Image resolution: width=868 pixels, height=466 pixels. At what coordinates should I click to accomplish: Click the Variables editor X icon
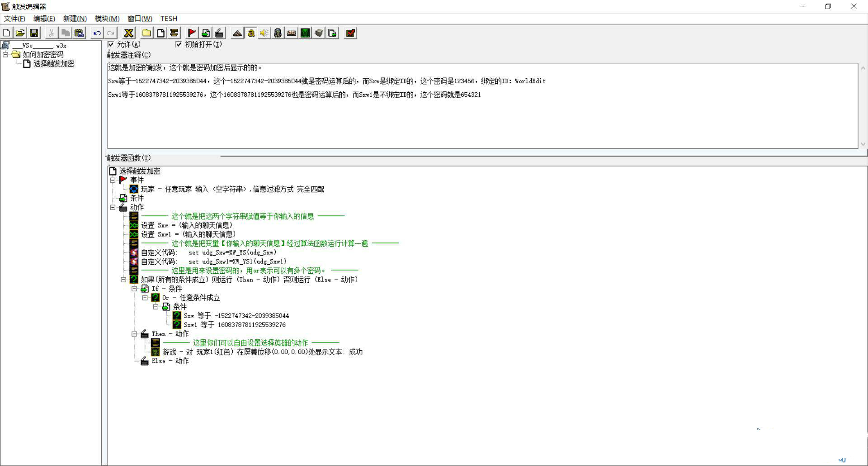[129, 33]
